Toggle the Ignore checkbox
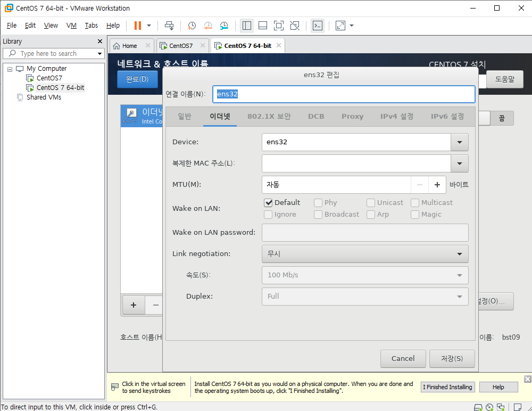The width and height of the screenshot is (532, 411). (x=268, y=215)
